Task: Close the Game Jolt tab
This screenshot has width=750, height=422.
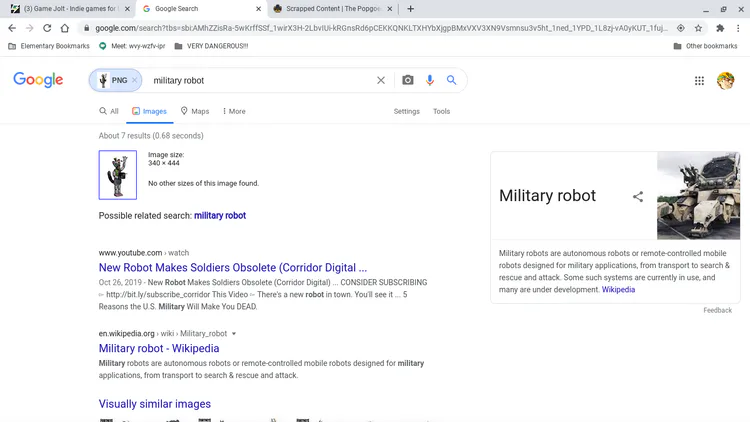Action: [x=127, y=9]
